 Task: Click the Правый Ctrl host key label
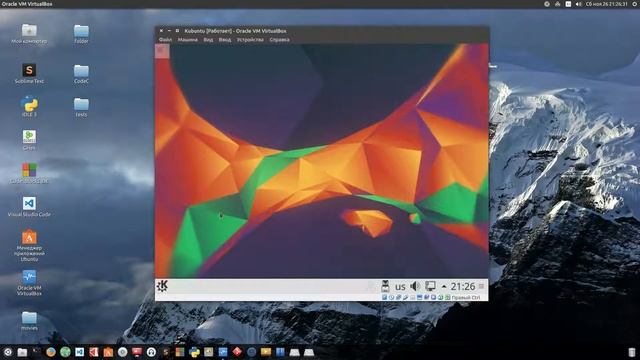(x=466, y=298)
